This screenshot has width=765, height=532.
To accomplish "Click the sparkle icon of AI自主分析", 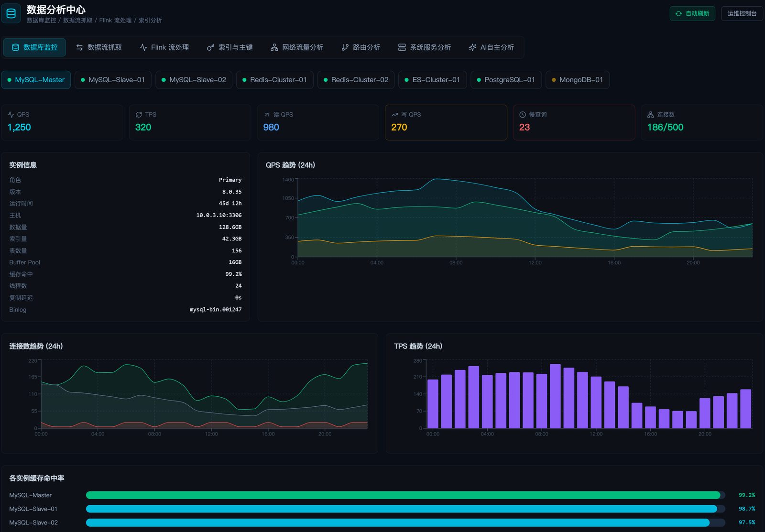I will (x=472, y=47).
